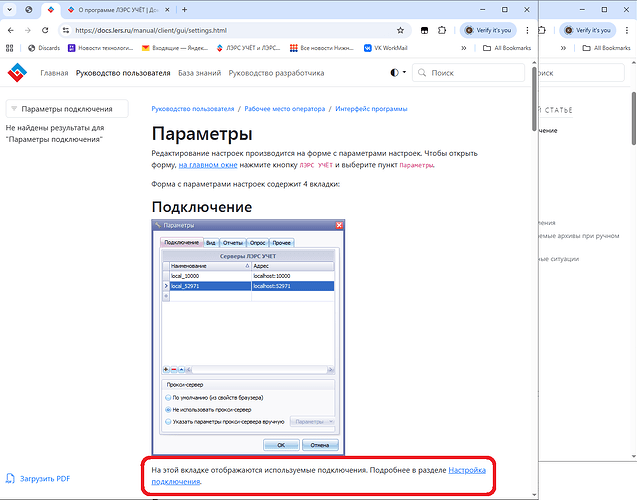Image resolution: width=637 pixels, height=500 pixels.
Task: Follow the 'на главном окне' link
Action: pos(208,165)
